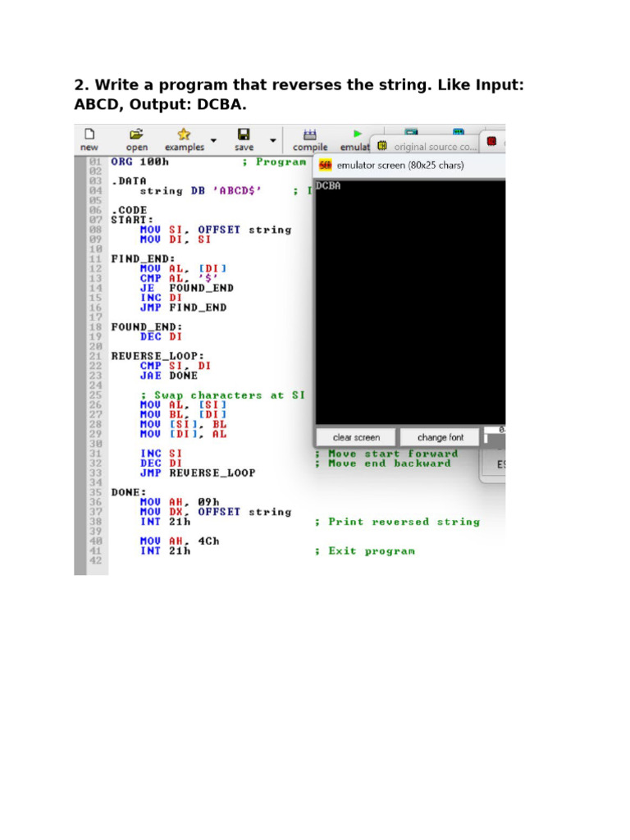The image size is (630, 840).
Task: Open a file with the open icon
Action: 137,134
